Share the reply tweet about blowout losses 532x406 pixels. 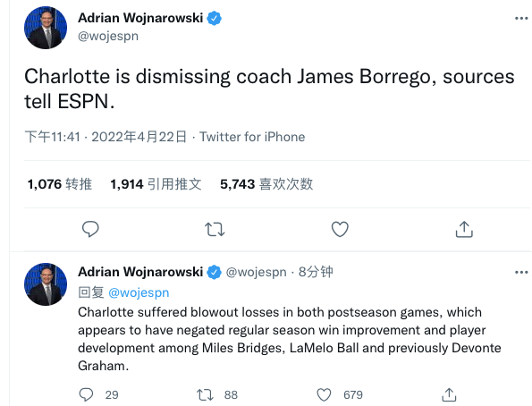click(449, 394)
